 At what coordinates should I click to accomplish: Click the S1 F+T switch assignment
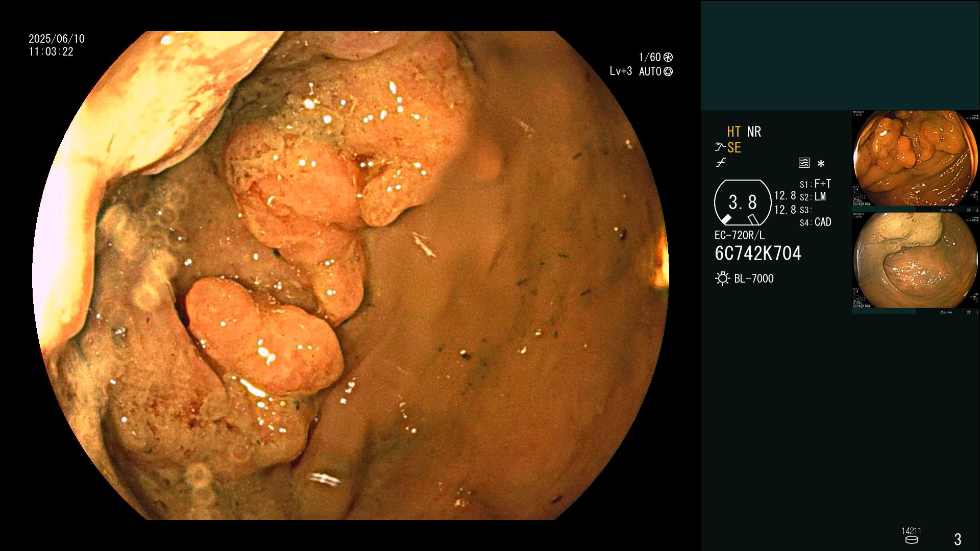click(816, 184)
